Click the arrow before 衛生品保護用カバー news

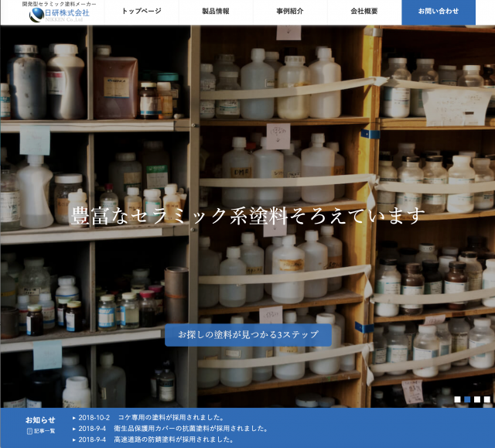click(74, 428)
